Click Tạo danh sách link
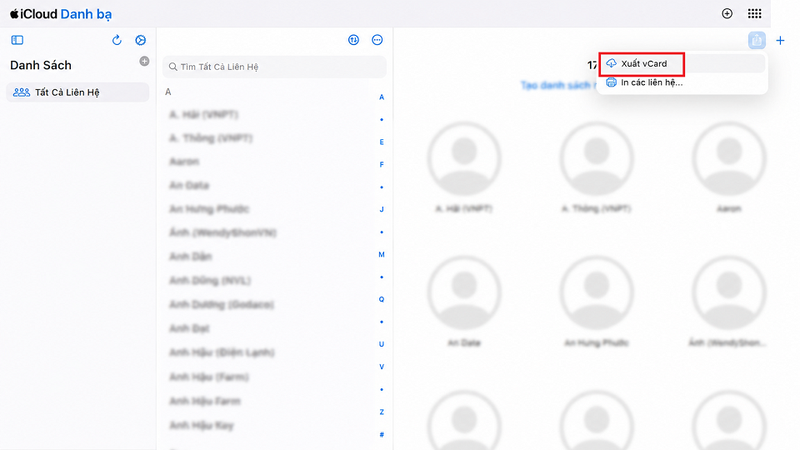 (559, 85)
